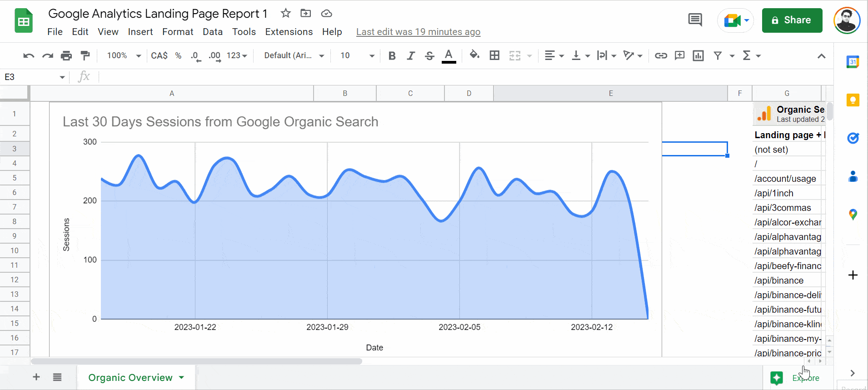Open the Google account avatar
Screen dimensions: 868x390
pyautogui.click(x=847, y=20)
